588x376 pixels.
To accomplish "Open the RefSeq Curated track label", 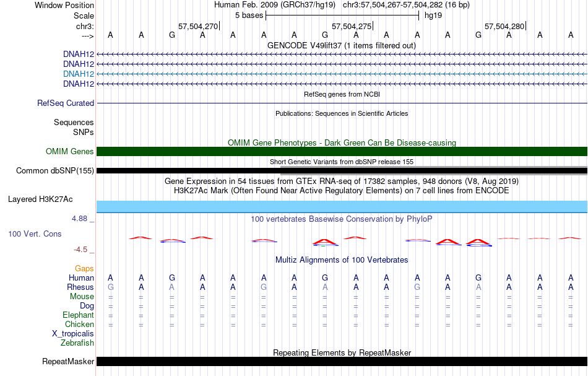I will coord(66,103).
